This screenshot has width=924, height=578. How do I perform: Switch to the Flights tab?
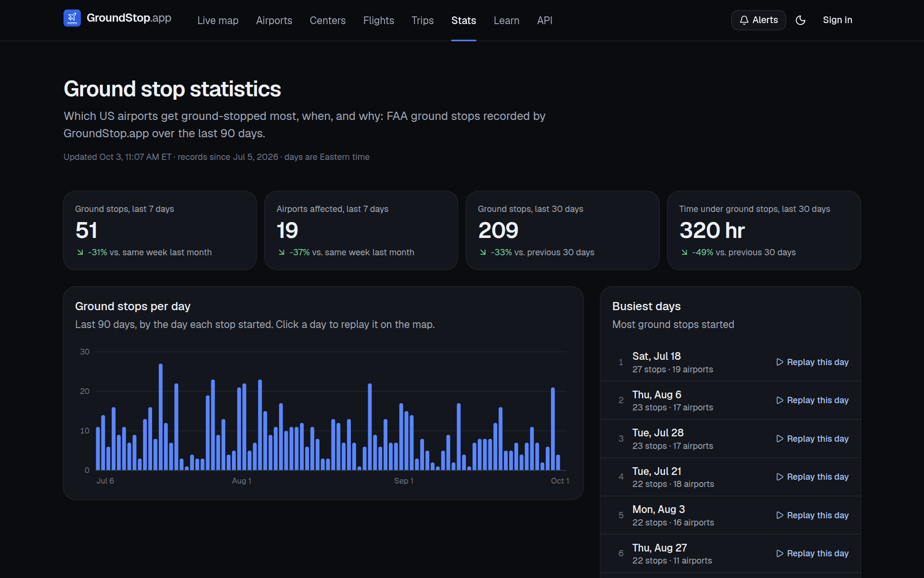click(x=379, y=20)
